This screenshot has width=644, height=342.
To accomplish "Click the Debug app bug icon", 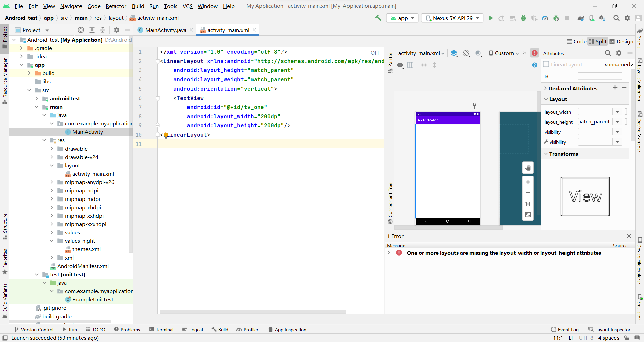I will pos(523,18).
